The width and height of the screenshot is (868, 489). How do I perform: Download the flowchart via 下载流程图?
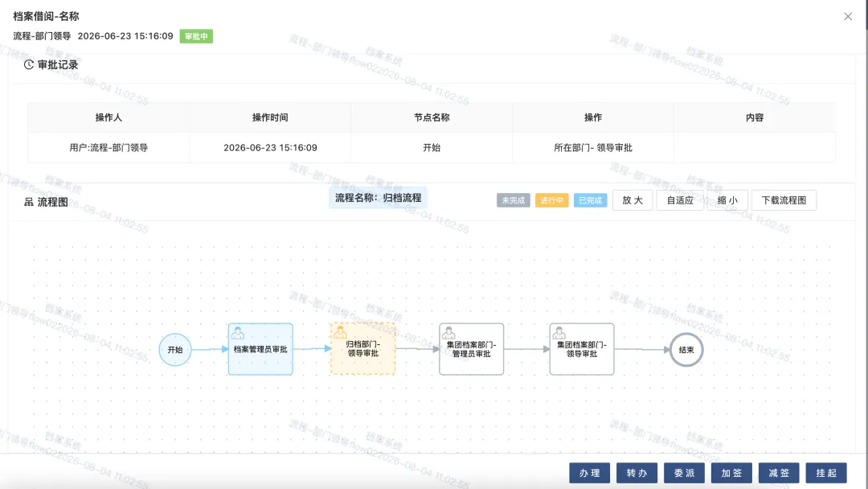(x=784, y=200)
